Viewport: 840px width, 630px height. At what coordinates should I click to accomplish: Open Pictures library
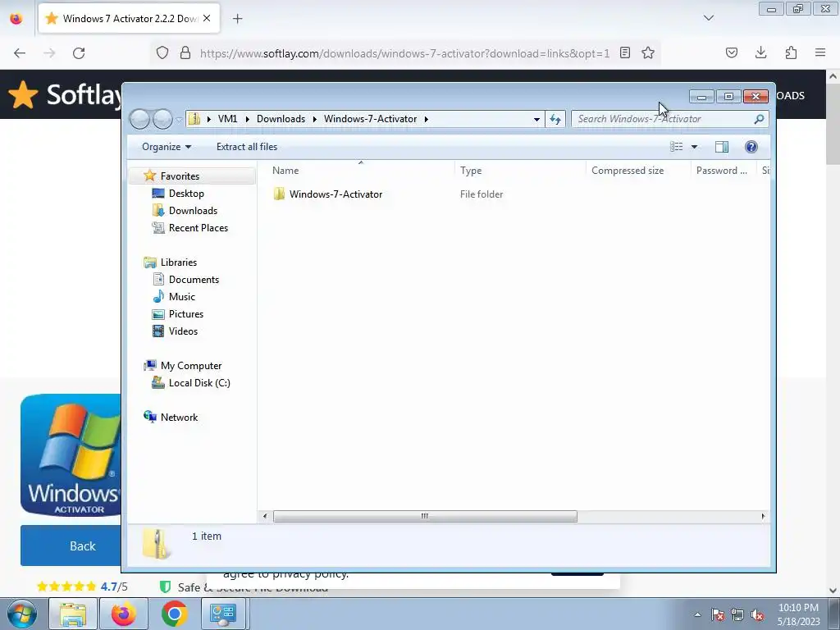pyautogui.click(x=186, y=314)
